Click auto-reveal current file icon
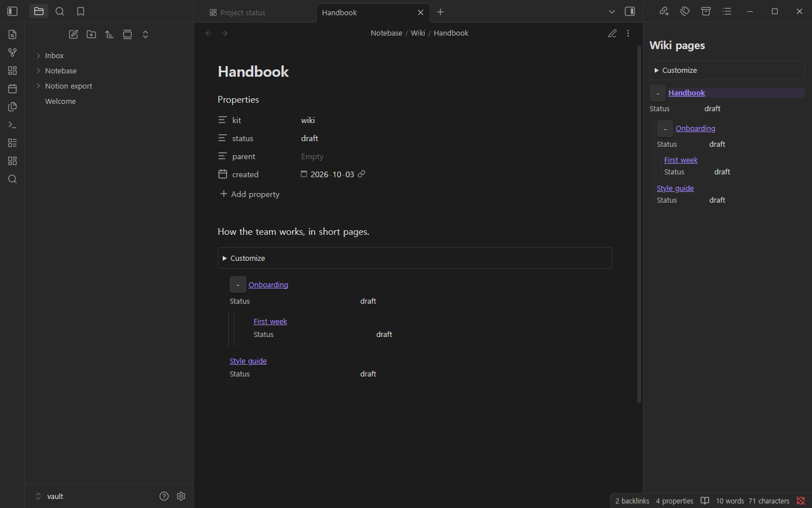Screen dimensions: 812x508 click(x=127, y=34)
